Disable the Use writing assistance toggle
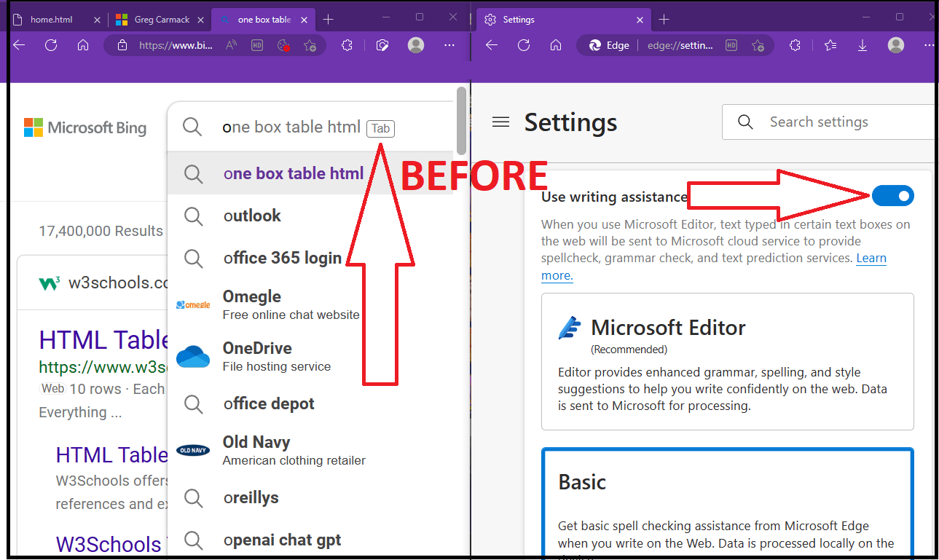 [x=892, y=195]
